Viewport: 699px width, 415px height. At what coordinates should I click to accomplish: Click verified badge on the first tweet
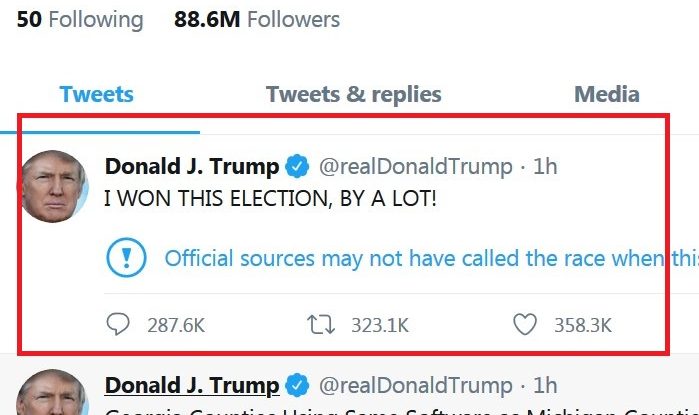297,166
